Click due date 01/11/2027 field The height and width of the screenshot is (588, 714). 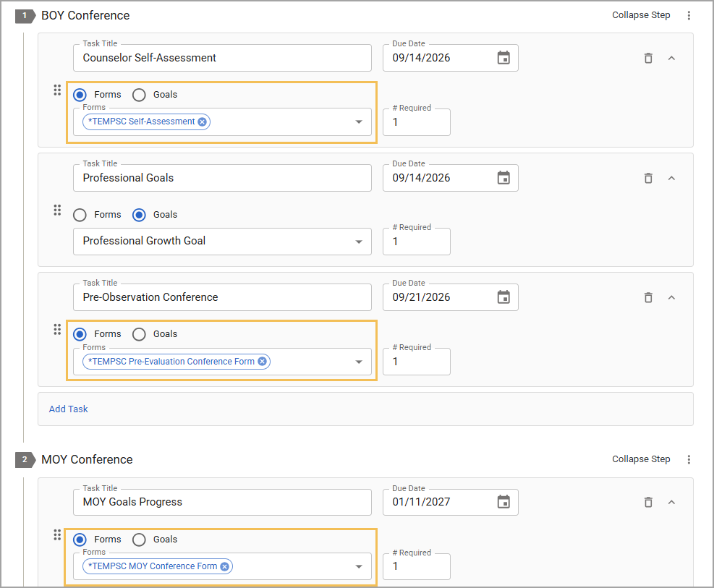[x=451, y=502]
